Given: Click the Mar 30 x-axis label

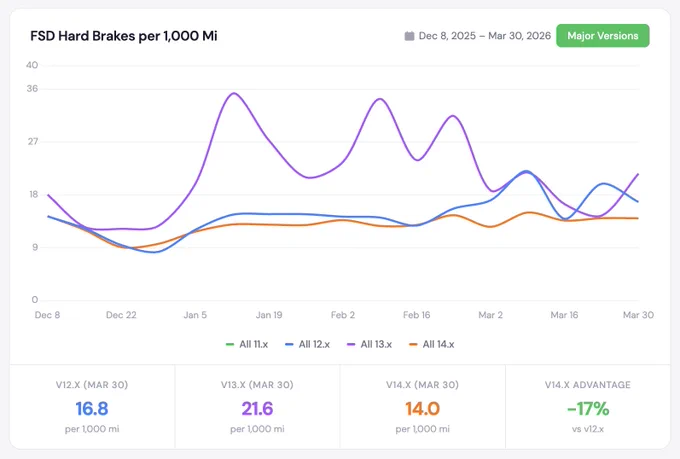Looking at the screenshot, I should click(x=638, y=315).
